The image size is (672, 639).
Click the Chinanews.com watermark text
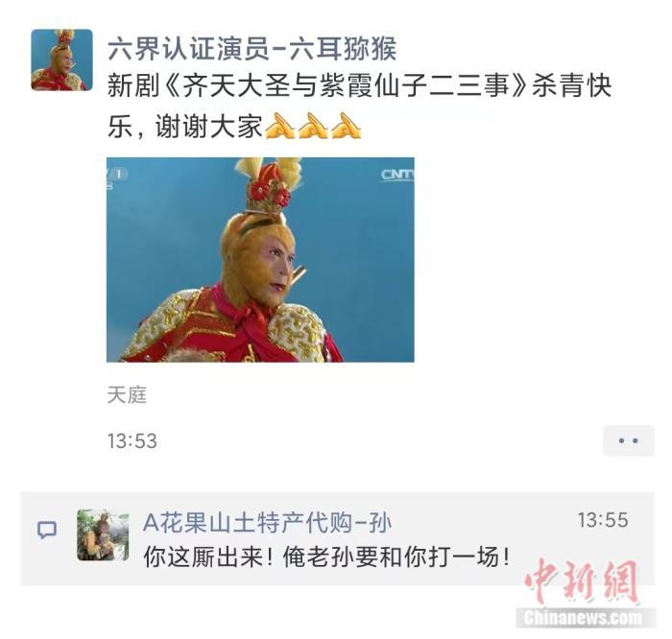tap(584, 618)
